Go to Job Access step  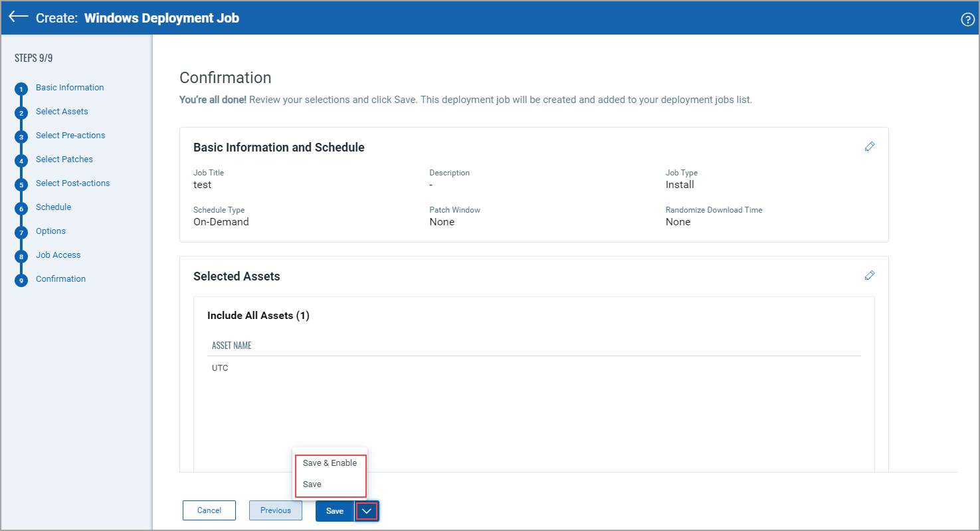coord(58,255)
